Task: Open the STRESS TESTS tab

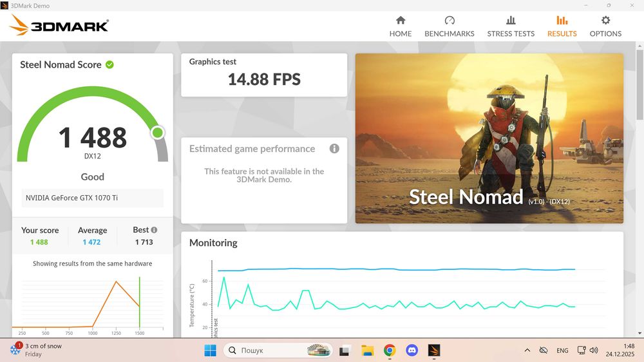Action: [511, 26]
